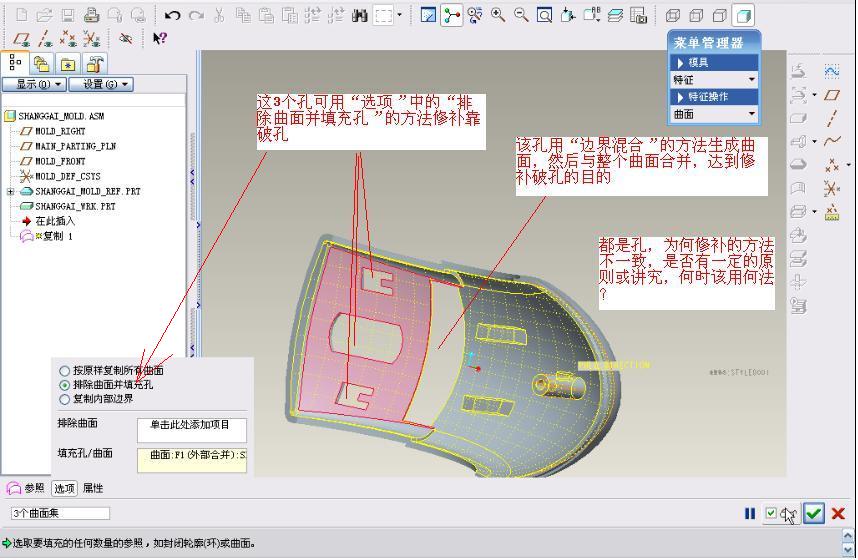
Task: Toggle datum planes display
Action: tap(22, 39)
